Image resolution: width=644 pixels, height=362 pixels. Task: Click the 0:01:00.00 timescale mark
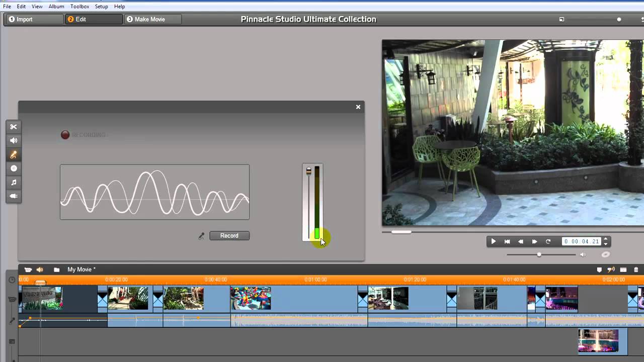[315, 280]
